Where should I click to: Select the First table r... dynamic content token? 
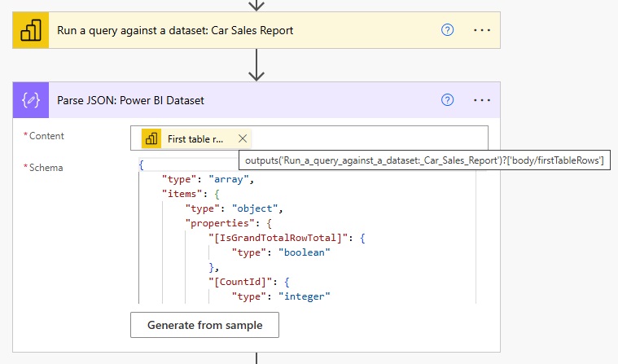coord(196,138)
